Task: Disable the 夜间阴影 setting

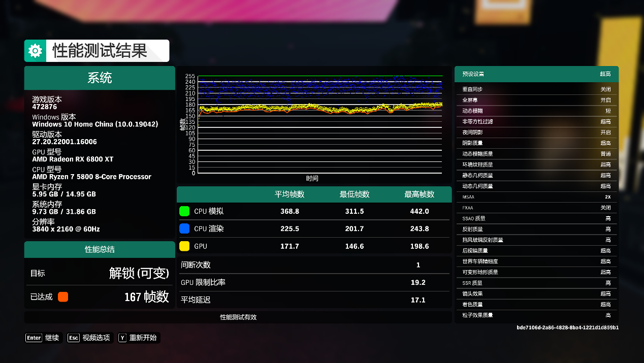Action: point(536,132)
